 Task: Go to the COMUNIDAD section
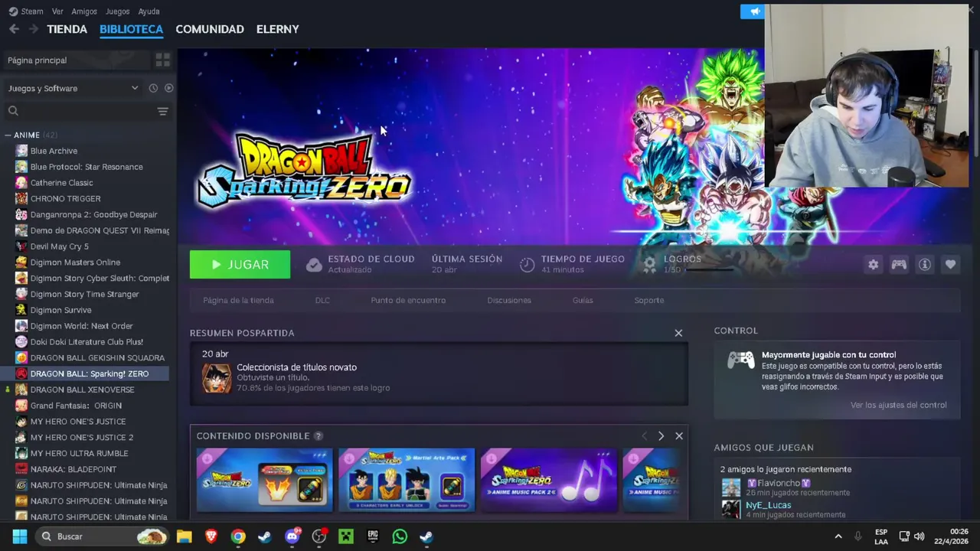pyautogui.click(x=210, y=29)
